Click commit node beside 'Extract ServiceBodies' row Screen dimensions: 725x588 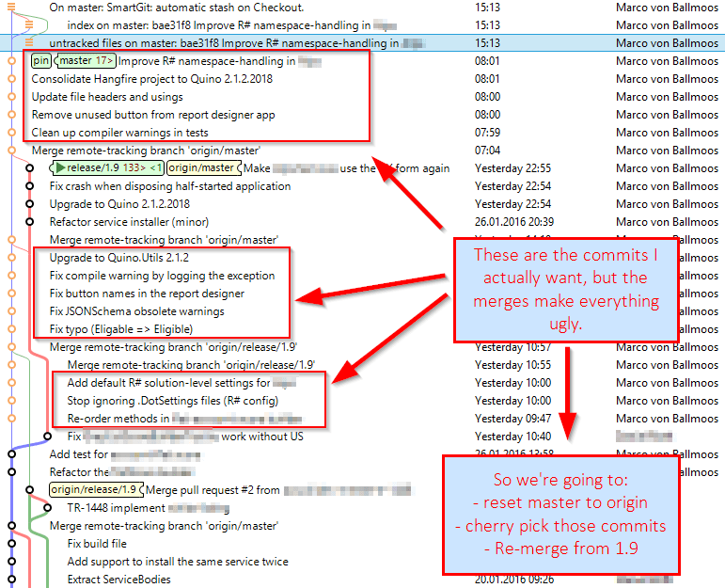click(11, 580)
